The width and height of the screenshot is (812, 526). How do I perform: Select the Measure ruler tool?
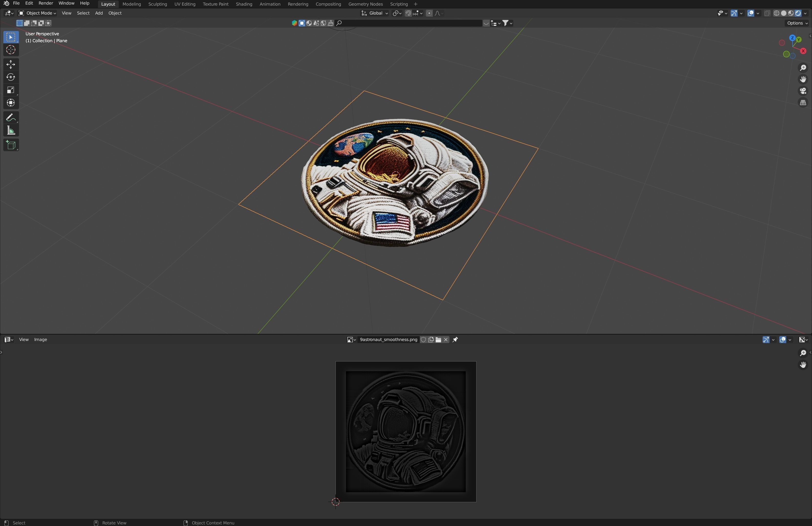(10, 131)
